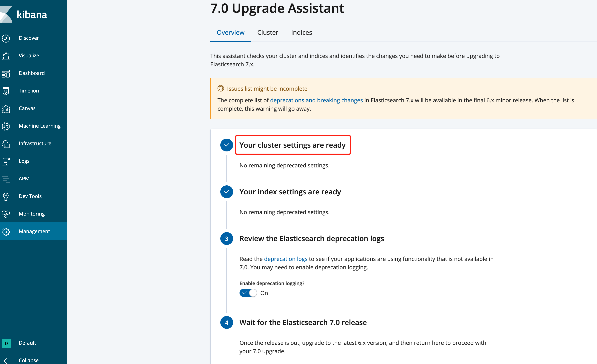Click the Timelion shield icon
This screenshot has width=597, height=364.
pos(6,91)
